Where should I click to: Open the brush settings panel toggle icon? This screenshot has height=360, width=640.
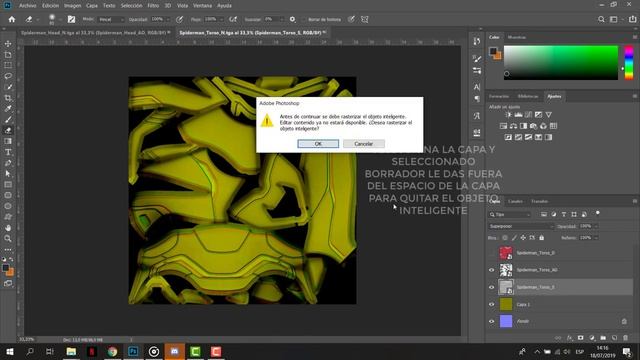click(71, 19)
